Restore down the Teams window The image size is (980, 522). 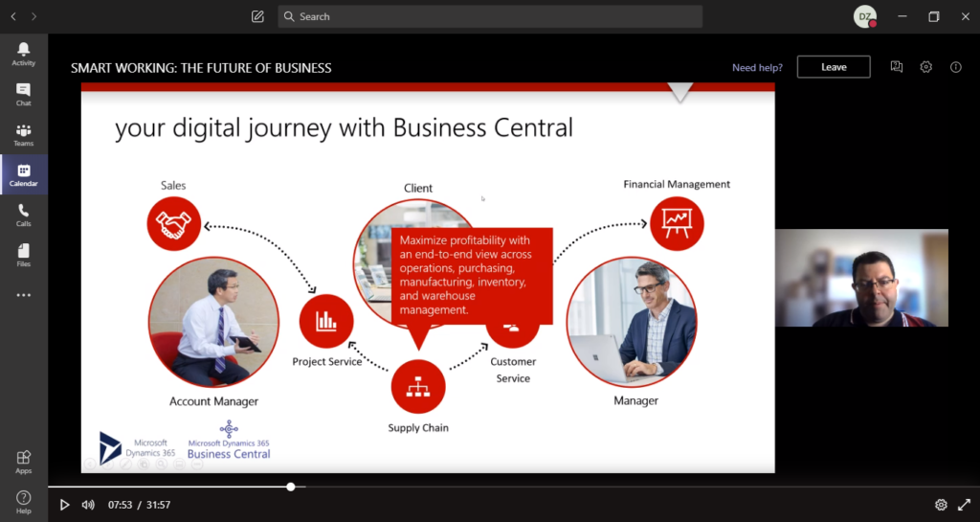click(x=934, y=17)
